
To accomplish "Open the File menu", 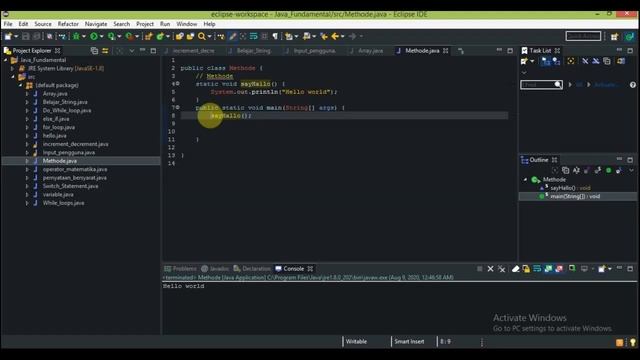I will coord(8,24).
